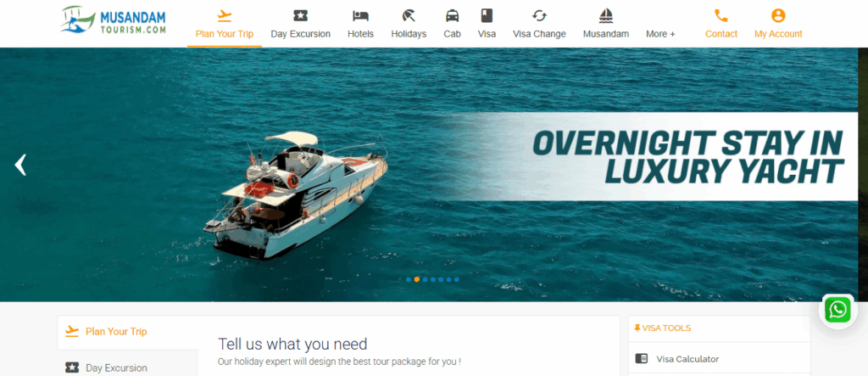Select the last carousel dot
Image resolution: width=868 pixels, height=376 pixels.
tap(457, 279)
